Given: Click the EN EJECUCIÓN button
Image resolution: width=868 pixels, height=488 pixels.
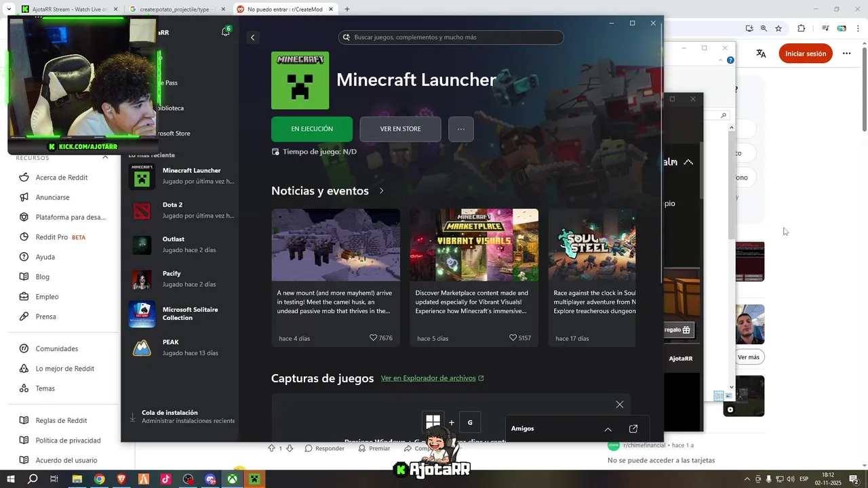Looking at the screenshot, I should tap(312, 129).
